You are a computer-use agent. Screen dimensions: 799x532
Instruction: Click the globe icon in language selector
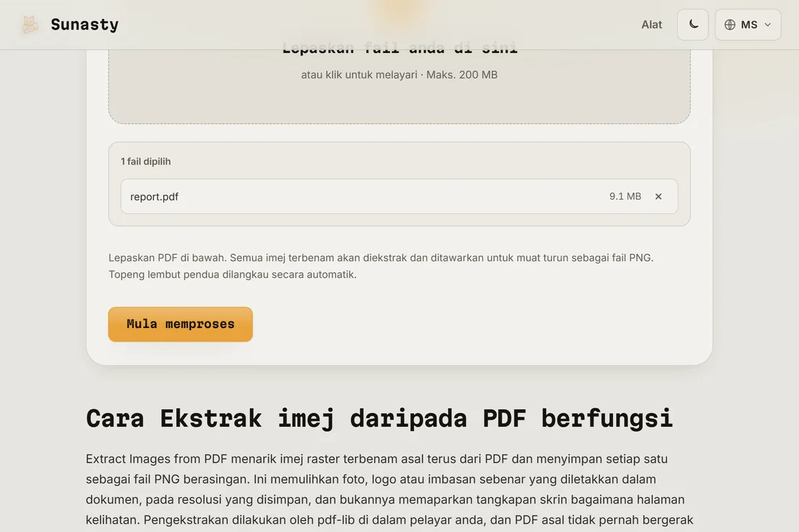pyautogui.click(x=730, y=25)
